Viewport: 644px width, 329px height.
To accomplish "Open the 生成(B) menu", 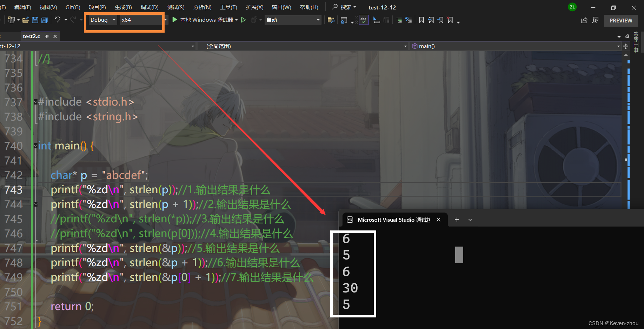I will tap(123, 7).
